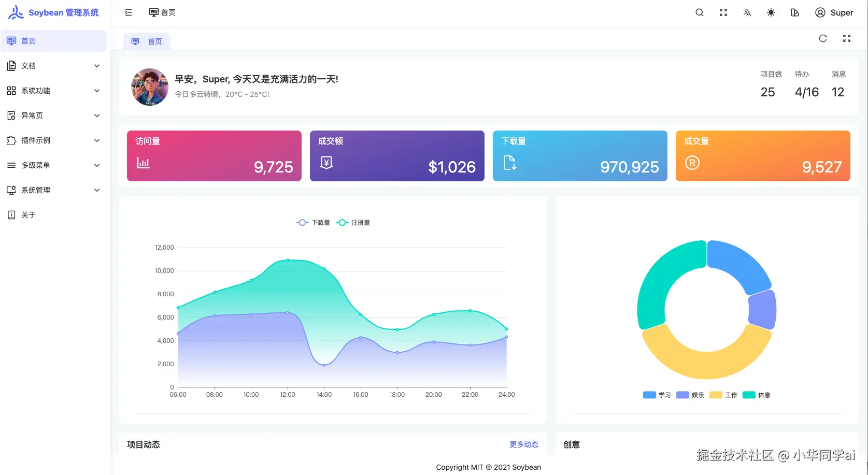Expand the 文档 menu chevron
The image size is (868, 475).
pos(97,66)
